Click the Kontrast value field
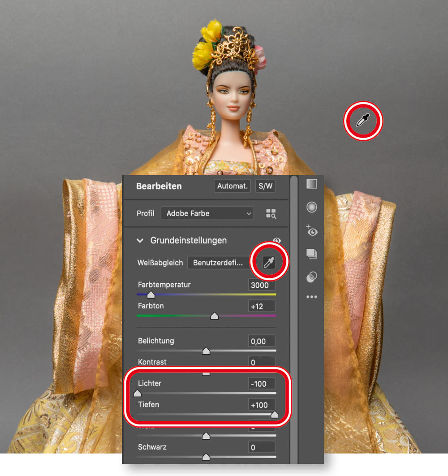 tap(262, 361)
